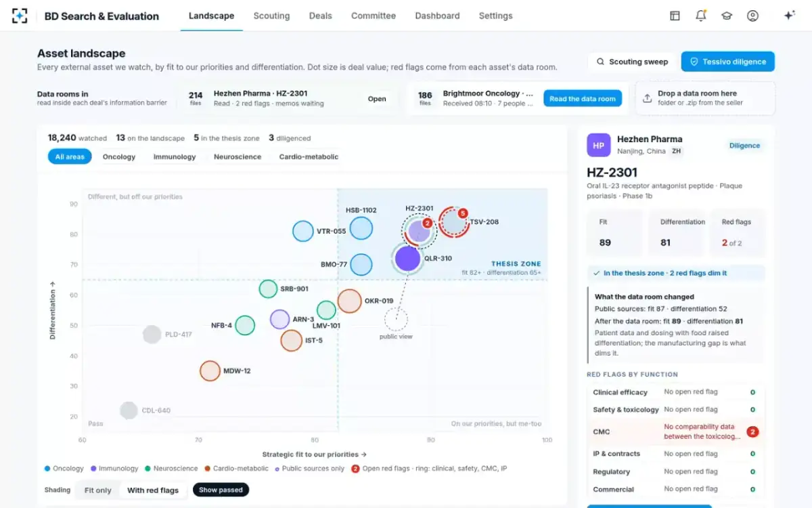Select the HZ-2301 bubble on chart
Image resolution: width=812 pixels, height=508 pixels.
coord(419,231)
